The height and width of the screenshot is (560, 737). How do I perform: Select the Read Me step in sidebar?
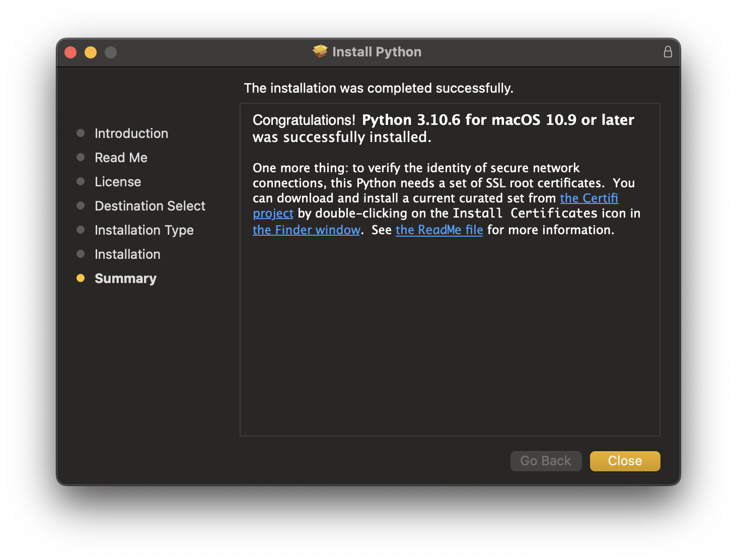pos(121,158)
